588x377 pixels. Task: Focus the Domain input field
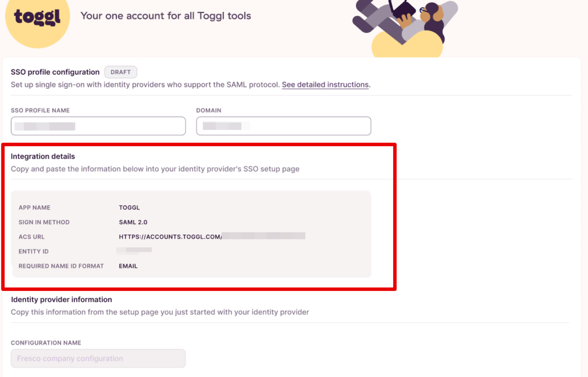[283, 126]
